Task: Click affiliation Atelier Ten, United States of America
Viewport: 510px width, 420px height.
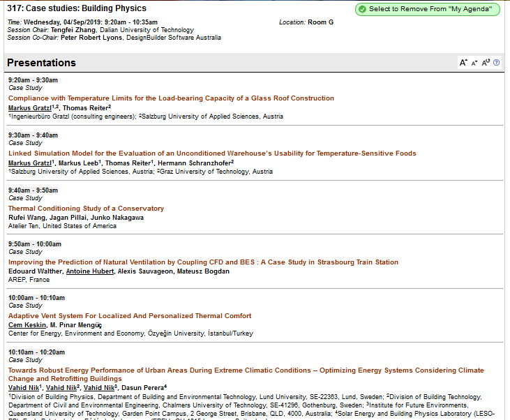Action: click(62, 226)
